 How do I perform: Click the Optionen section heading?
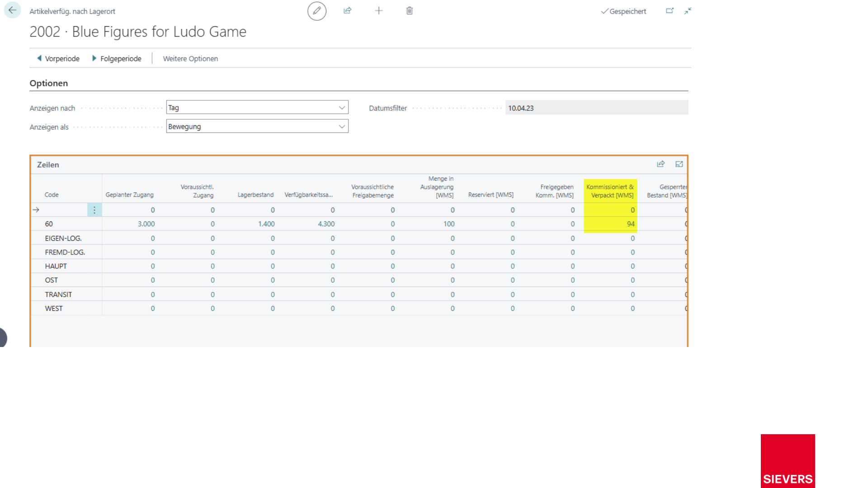click(49, 83)
